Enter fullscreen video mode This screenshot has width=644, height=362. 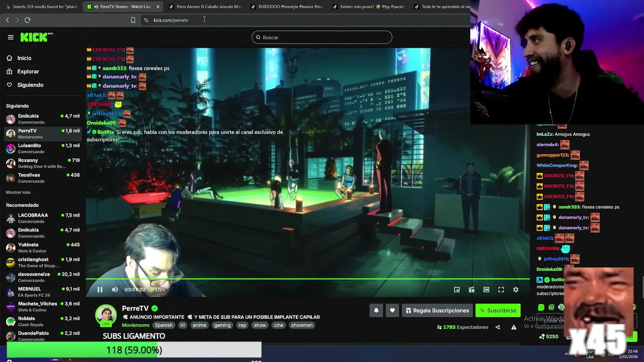501,290
